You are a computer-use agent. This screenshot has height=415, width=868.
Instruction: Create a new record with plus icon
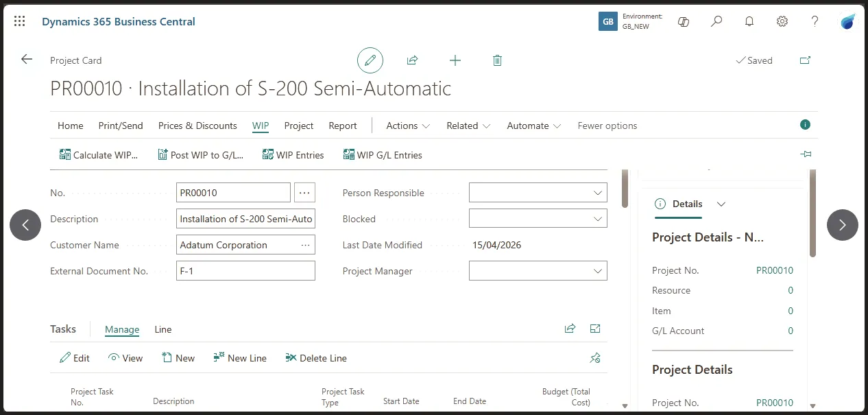tap(455, 60)
